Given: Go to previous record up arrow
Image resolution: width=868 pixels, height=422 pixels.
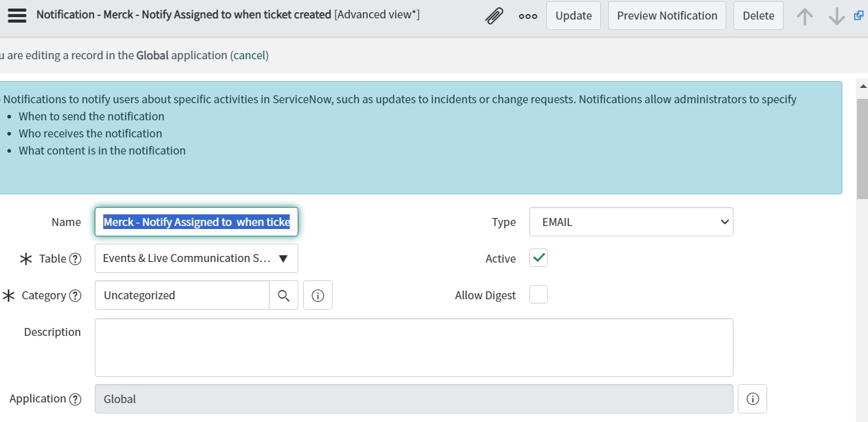Looking at the screenshot, I should pyautogui.click(x=805, y=16).
